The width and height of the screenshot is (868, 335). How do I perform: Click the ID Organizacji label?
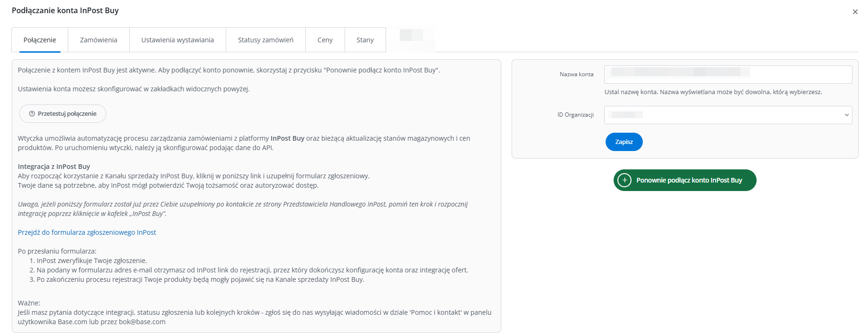click(x=575, y=115)
